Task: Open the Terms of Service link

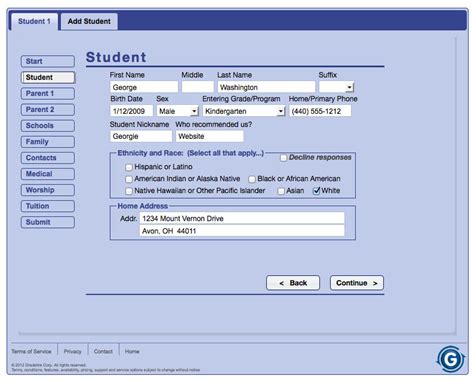Action: pos(31,351)
